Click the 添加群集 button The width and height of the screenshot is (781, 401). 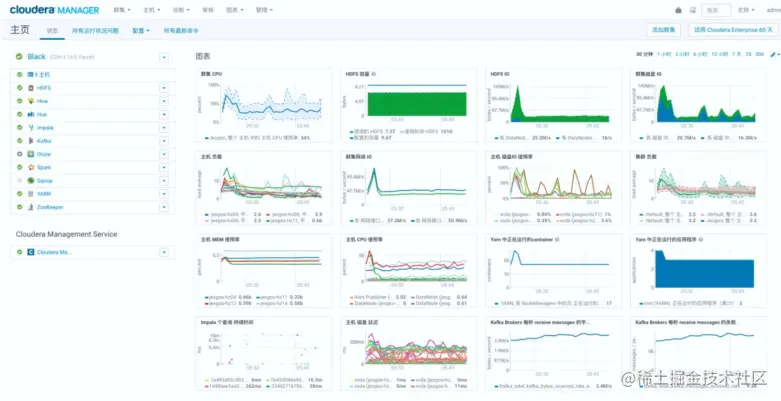click(663, 30)
